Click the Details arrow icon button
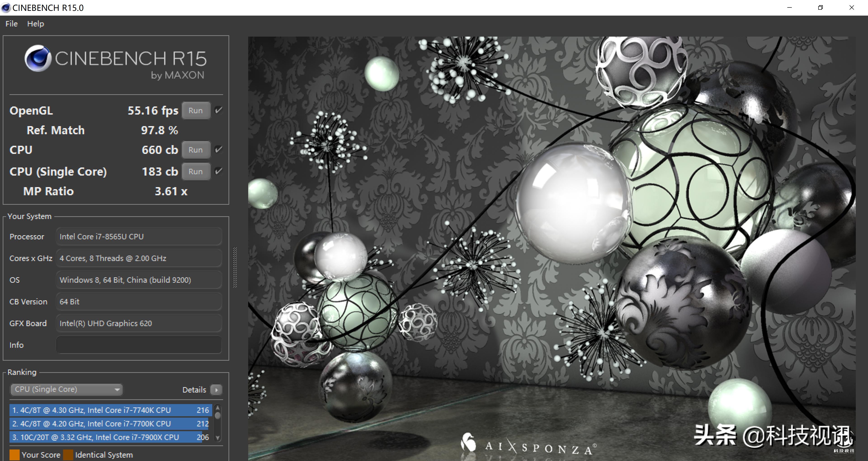 pyautogui.click(x=216, y=390)
